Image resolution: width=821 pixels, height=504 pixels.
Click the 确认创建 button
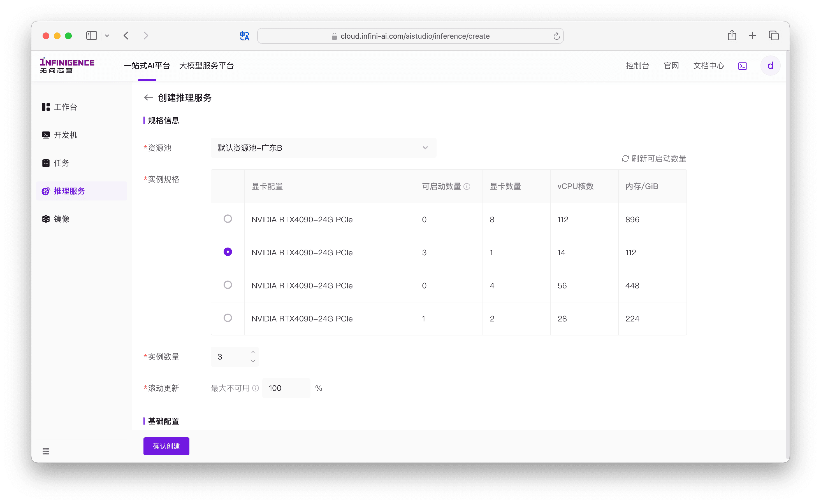click(166, 446)
